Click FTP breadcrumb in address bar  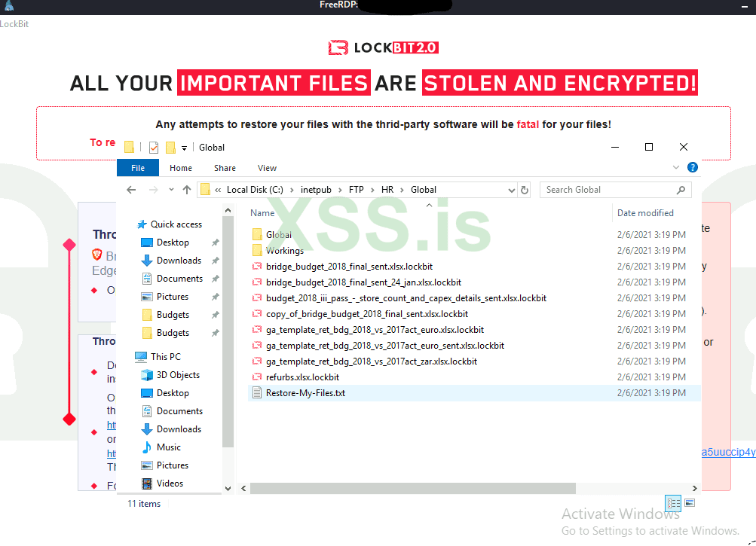tap(357, 190)
